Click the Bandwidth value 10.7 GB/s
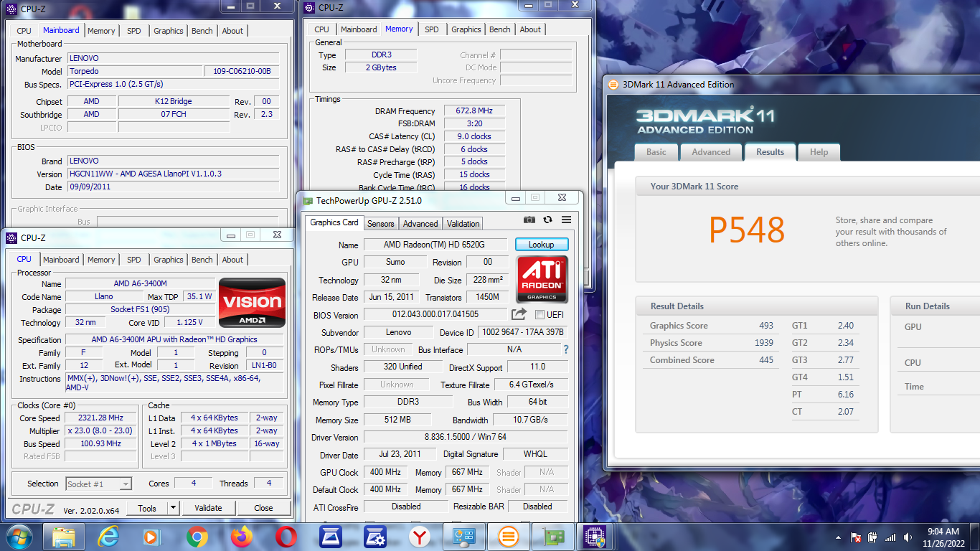 click(x=529, y=420)
